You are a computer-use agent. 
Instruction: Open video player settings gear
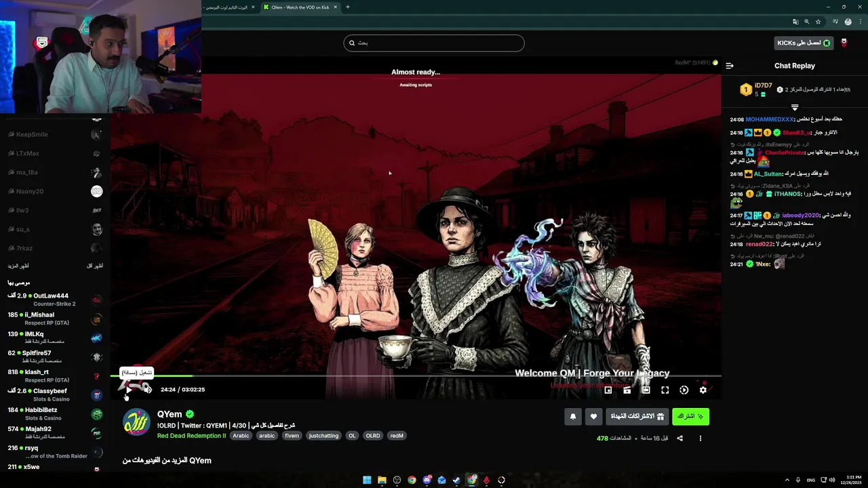(x=703, y=390)
